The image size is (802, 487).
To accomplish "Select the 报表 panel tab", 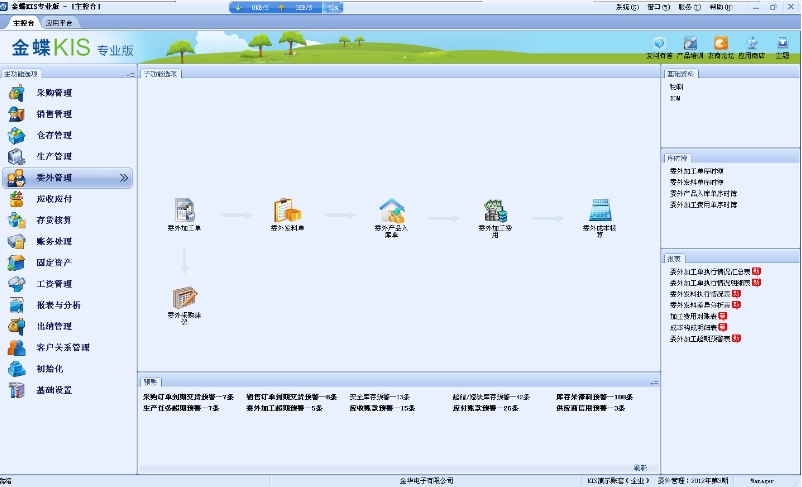I will tap(674, 258).
